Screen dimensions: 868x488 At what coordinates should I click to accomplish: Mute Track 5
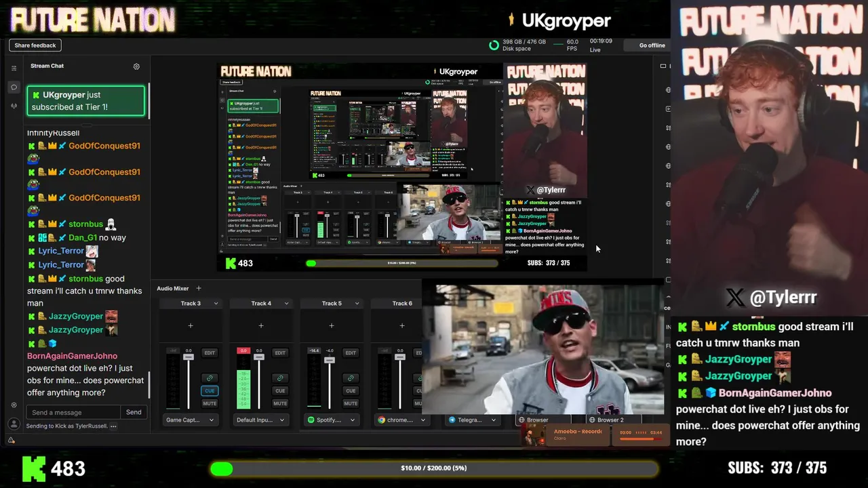click(351, 403)
